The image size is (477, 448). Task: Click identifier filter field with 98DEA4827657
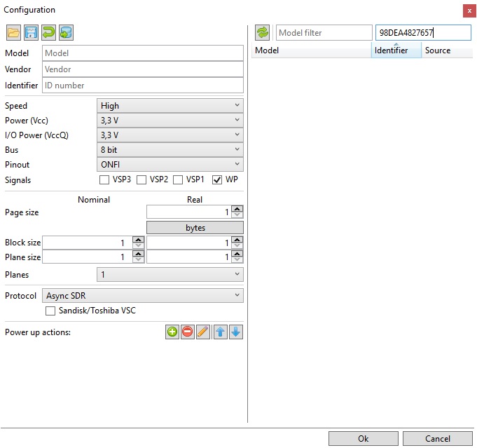click(423, 32)
